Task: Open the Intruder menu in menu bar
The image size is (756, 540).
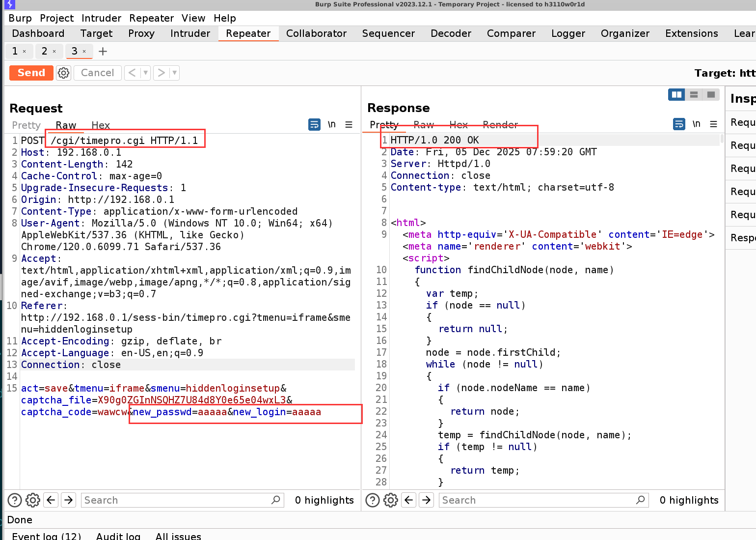Action: [101, 18]
